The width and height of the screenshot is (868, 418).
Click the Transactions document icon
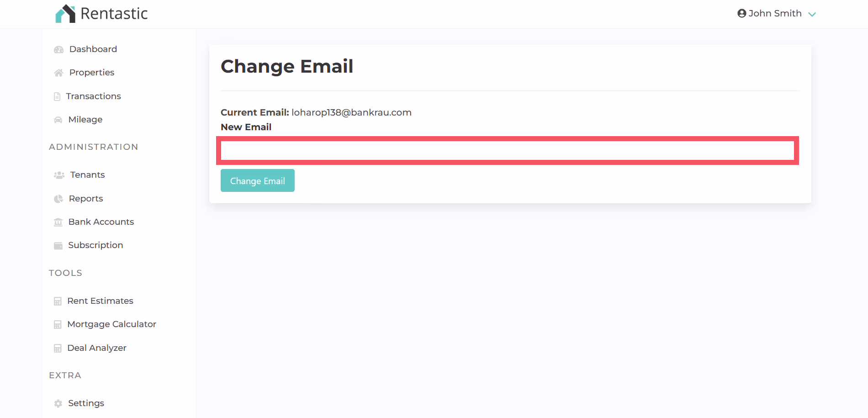pos(57,96)
